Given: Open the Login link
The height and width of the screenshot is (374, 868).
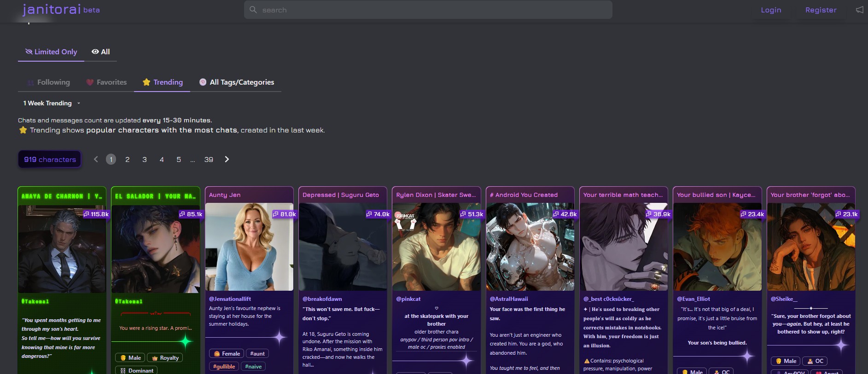Looking at the screenshot, I should coord(771,10).
